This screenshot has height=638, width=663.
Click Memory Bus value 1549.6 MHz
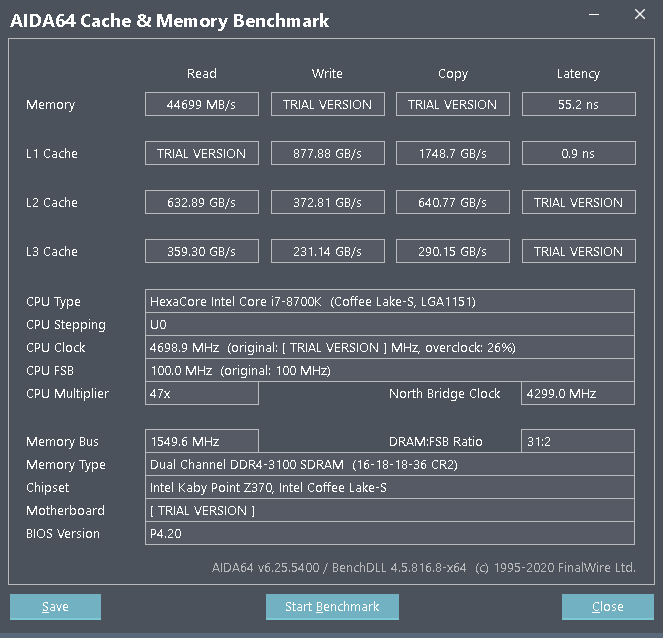coord(202,441)
